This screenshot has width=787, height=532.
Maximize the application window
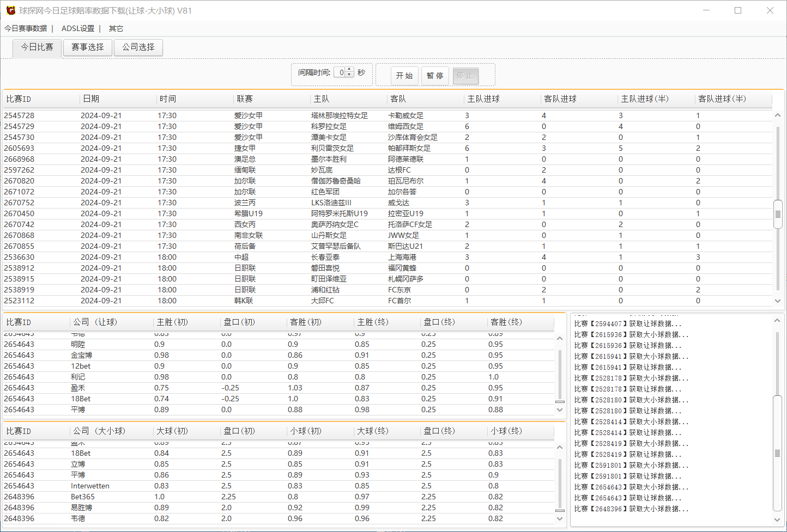tap(738, 10)
